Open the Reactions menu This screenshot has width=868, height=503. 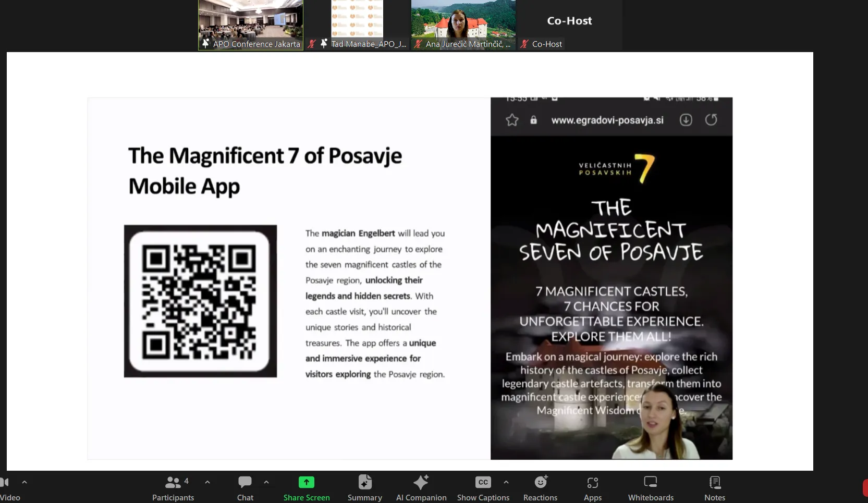[540, 488]
